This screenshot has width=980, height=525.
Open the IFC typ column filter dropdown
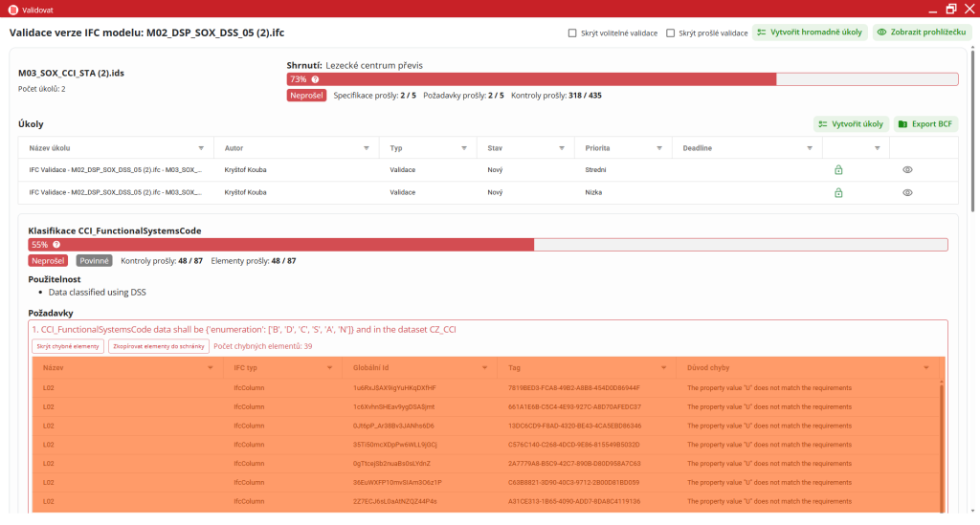coord(332,367)
